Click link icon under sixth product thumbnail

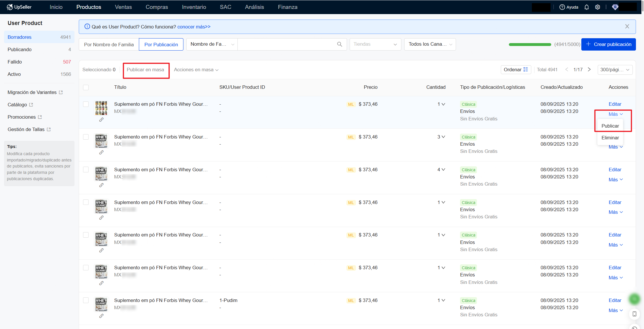coord(101,283)
